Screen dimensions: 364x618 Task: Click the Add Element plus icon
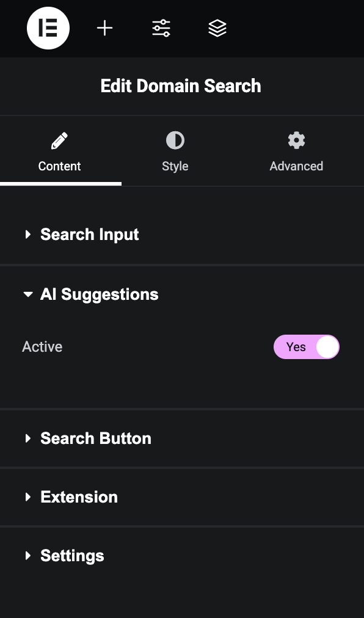(104, 28)
